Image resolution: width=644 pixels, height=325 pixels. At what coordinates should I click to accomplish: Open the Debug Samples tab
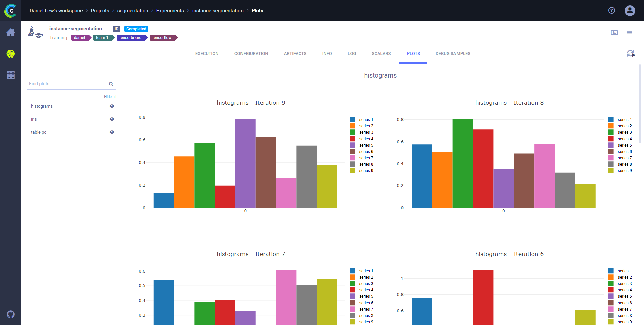pyautogui.click(x=453, y=54)
